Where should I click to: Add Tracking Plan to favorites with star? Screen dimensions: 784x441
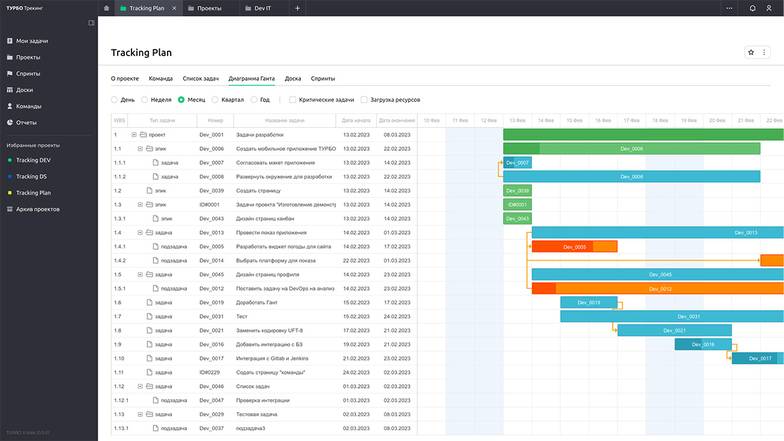[x=751, y=52]
